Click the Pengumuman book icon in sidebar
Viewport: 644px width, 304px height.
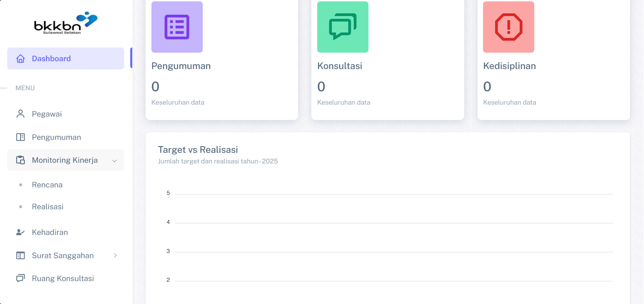(x=21, y=137)
